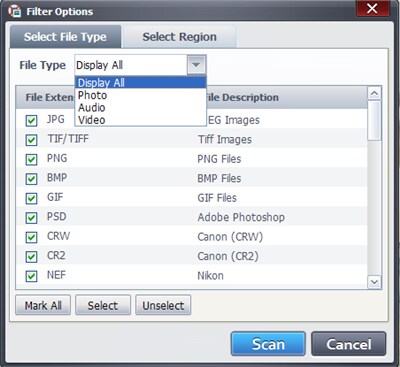Toggle the CRW checkbox
This screenshot has width=400, height=367.
(31, 237)
